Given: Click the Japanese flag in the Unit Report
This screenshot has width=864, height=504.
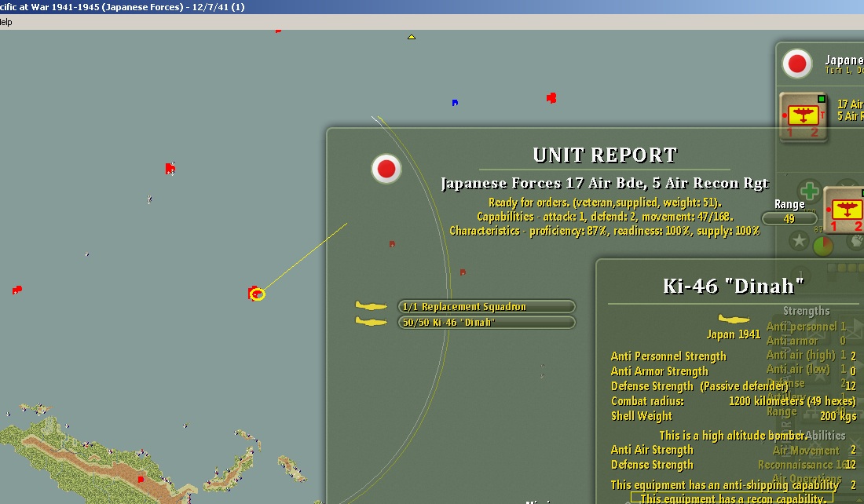Looking at the screenshot, I should 386,169.
